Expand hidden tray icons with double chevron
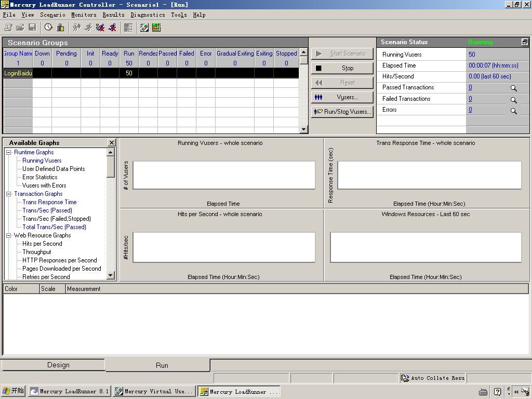532x399 pixels. 516,392
